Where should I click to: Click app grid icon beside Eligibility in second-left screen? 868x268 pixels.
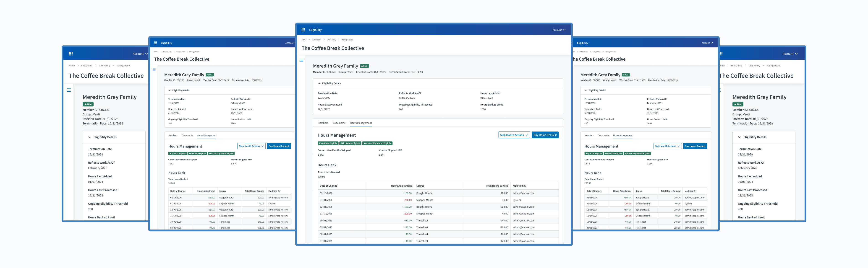155,43
